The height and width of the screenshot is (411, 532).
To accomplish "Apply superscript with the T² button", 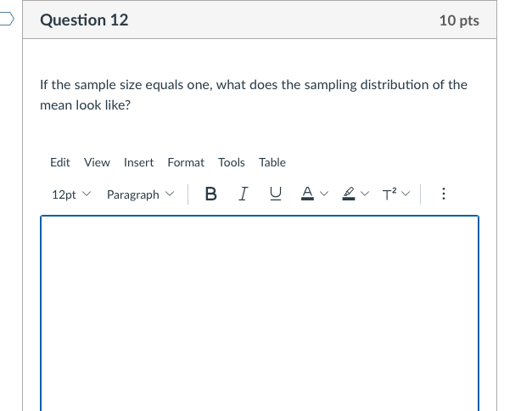I will (x=389, y=194).
